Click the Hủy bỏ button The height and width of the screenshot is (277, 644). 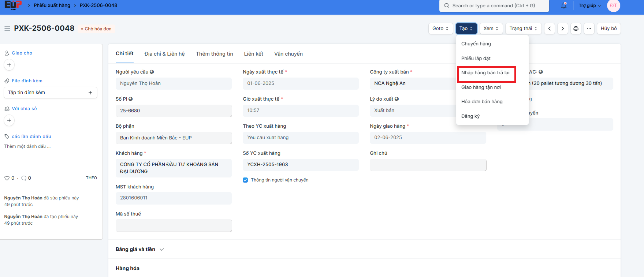coord(608,29)
